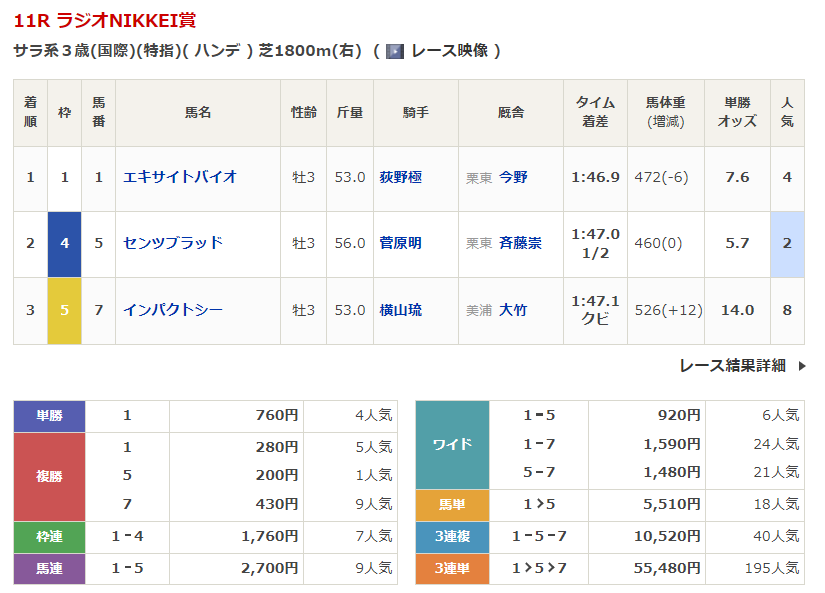825x593 pixels.
Task: Open the レース映像 race video link
Action: tap(449, 51)
